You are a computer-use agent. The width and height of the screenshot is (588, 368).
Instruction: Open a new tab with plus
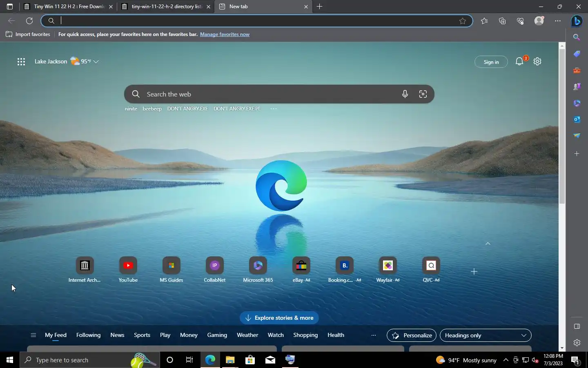tap(319, 7)
